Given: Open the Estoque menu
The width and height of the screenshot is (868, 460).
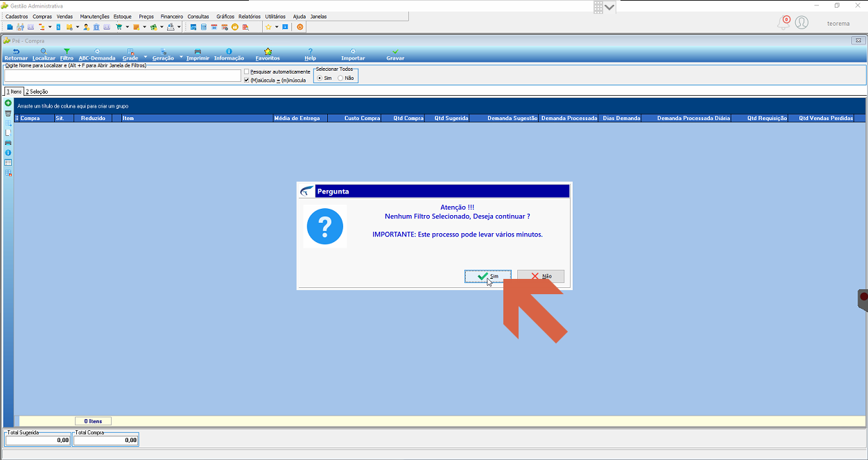Looking at the screenshot, I should point(122,16).
